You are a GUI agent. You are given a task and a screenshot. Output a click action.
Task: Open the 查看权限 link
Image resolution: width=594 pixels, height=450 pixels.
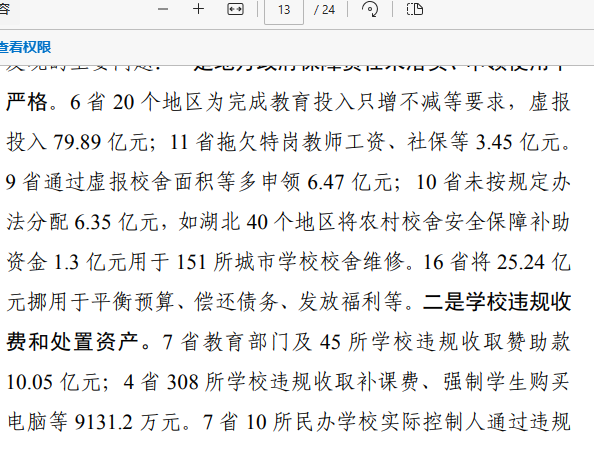[x=25, y=47]
